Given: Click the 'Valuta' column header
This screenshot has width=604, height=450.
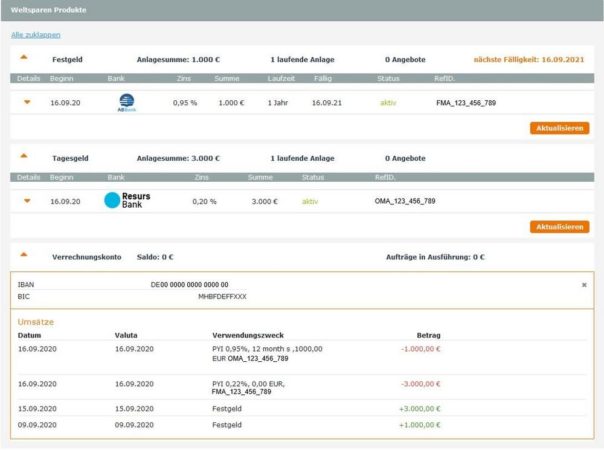Looking at the screenshot, I should pos(126,335).
